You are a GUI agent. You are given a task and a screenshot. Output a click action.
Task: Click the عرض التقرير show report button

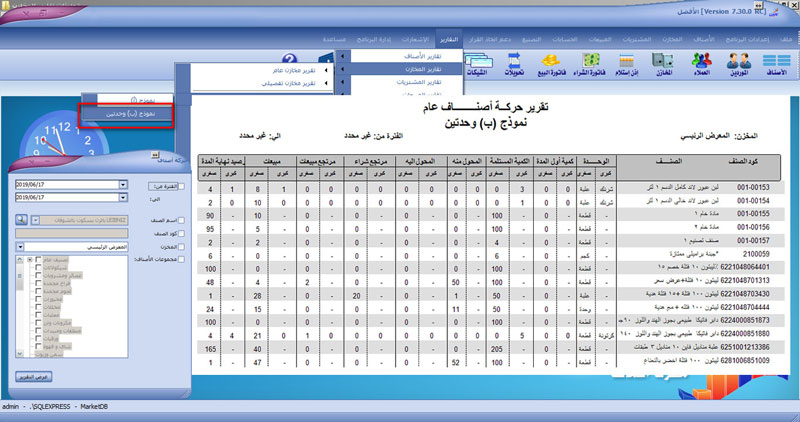[34, 377]
